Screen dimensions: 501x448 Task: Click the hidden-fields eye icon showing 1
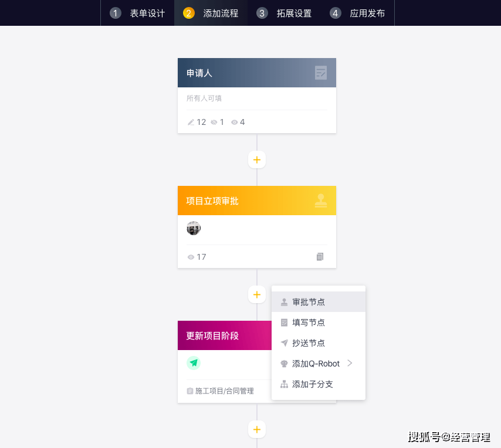[x=214, y=123]
